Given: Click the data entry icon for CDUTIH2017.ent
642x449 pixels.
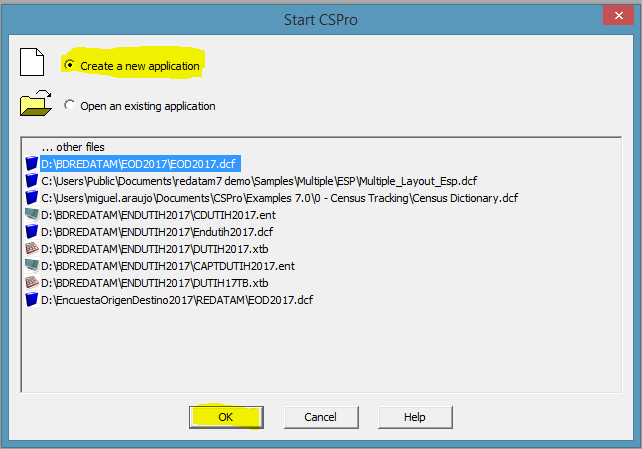Looking at the screenshot, I should (x=32, y=214).
